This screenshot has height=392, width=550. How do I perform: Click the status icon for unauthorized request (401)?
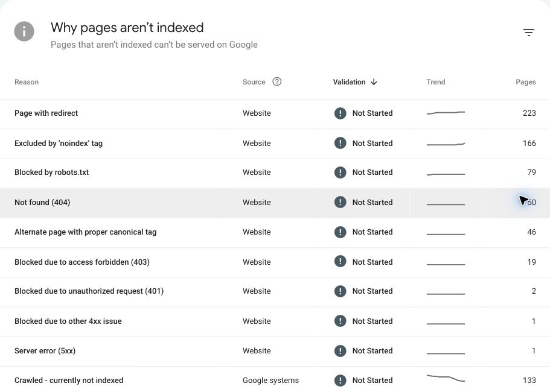pos(341,291)
